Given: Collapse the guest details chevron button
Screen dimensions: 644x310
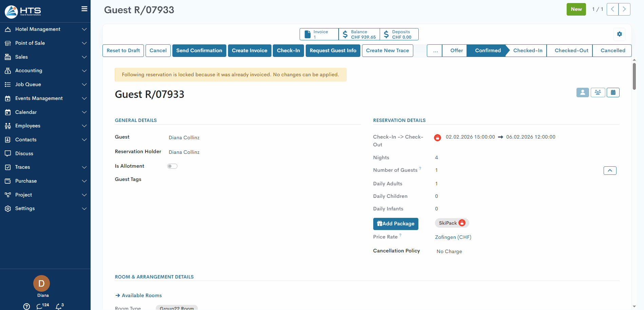Looking at the screenshot, I should 610,171.
